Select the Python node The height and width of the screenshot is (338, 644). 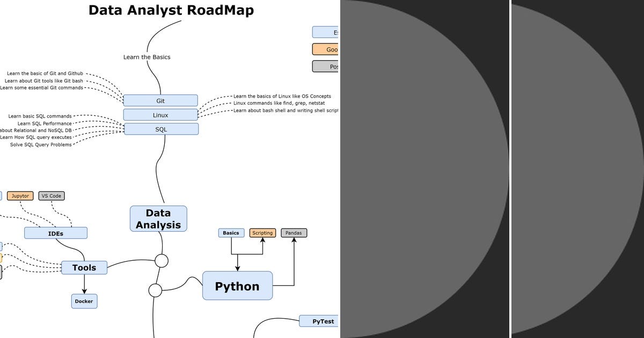tap(238, 286)
